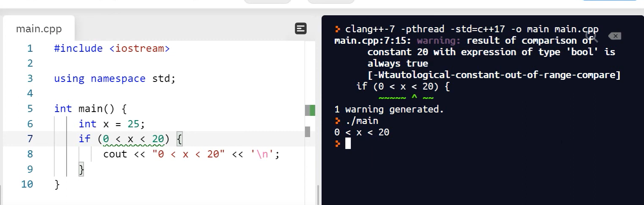The image size is (644, 205).
Task: Click the console prompt cursor at bottom
Action: tap(348, 144)
